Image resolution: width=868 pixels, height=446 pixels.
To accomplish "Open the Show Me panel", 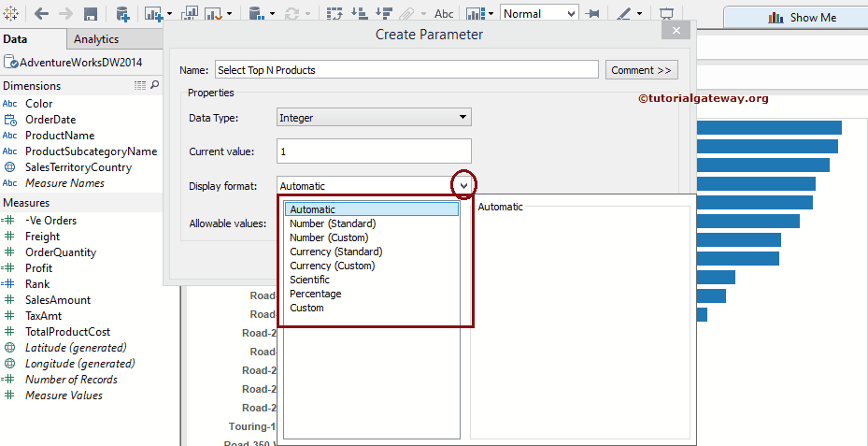I will click(x=802, y=17).
